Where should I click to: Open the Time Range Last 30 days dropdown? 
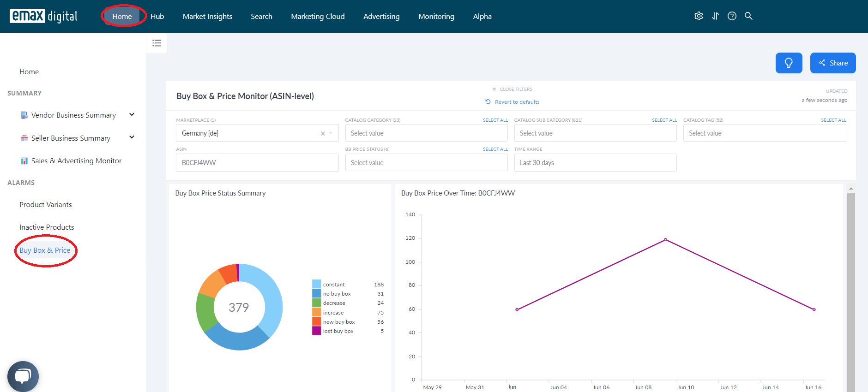click(x=595, y=162)
